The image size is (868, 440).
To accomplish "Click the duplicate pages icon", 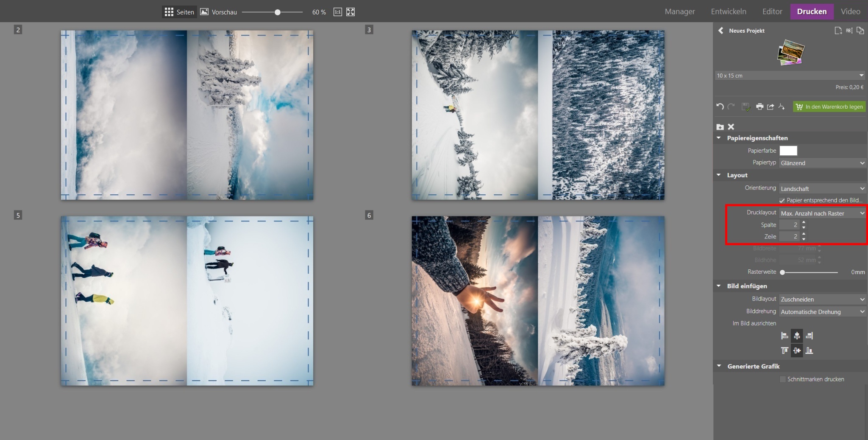I will tap(860, 31).
